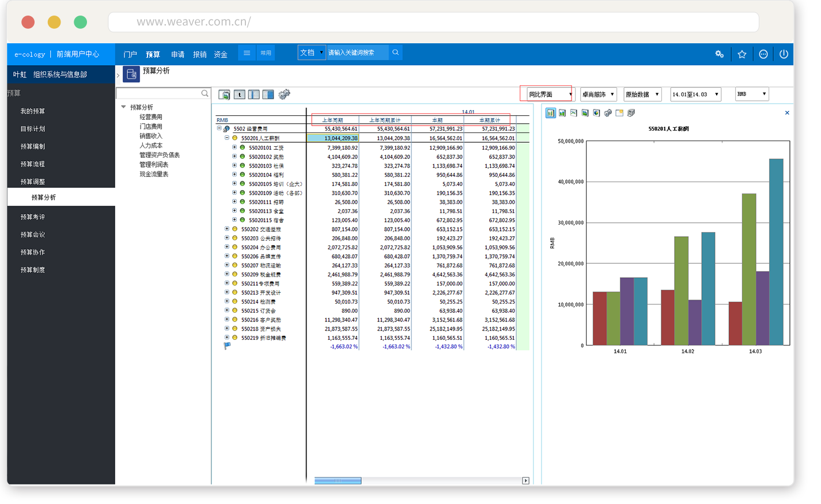Image resolution: width=821 pixels, height=504 pixels.
Task: Click the chart print icon
Action: (631, 113)
